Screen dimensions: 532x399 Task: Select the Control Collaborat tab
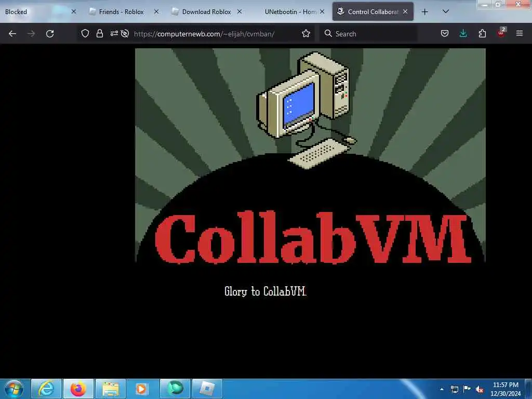click(373, 11)
